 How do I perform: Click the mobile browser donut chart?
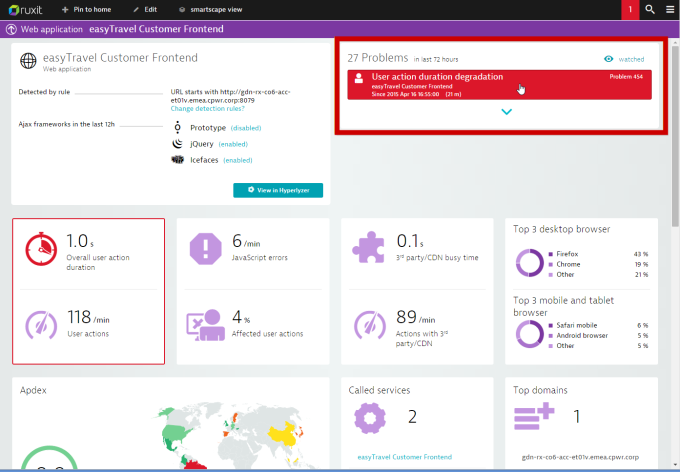[530, 334]
